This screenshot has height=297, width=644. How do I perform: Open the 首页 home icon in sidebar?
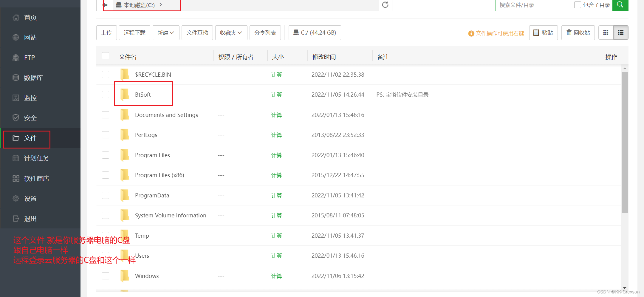tap(16, 18)
